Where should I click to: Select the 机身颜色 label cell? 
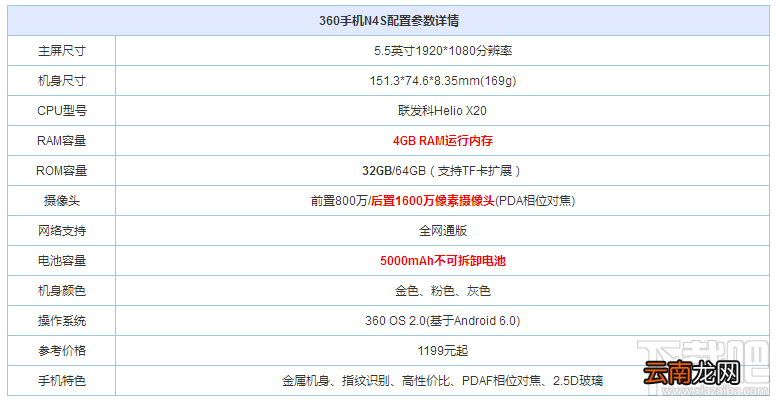tap(61, 290)
